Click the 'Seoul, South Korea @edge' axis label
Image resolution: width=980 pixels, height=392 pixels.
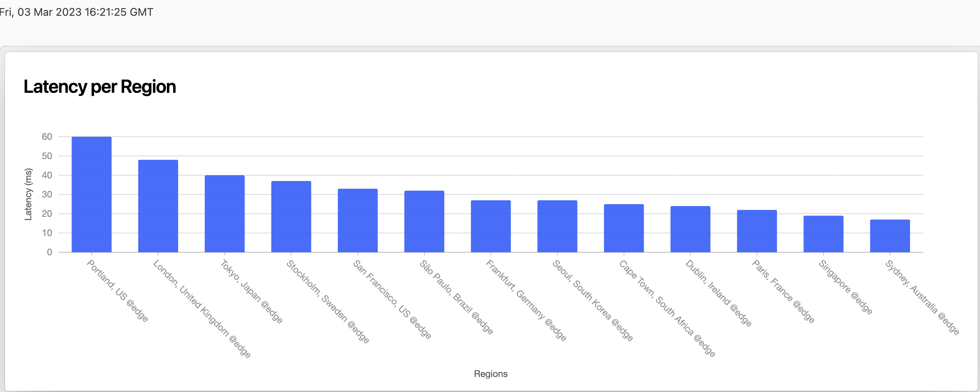pyautogui.click(x=593, y=300)
